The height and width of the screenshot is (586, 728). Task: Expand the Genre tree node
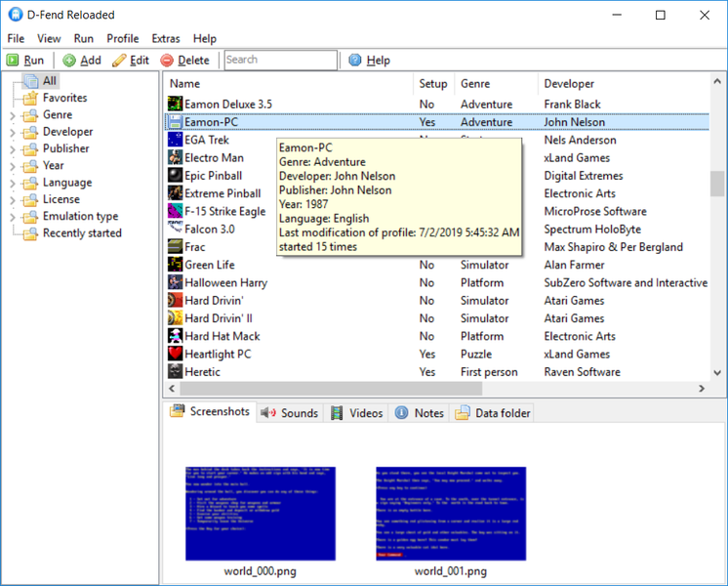[13, 115]
